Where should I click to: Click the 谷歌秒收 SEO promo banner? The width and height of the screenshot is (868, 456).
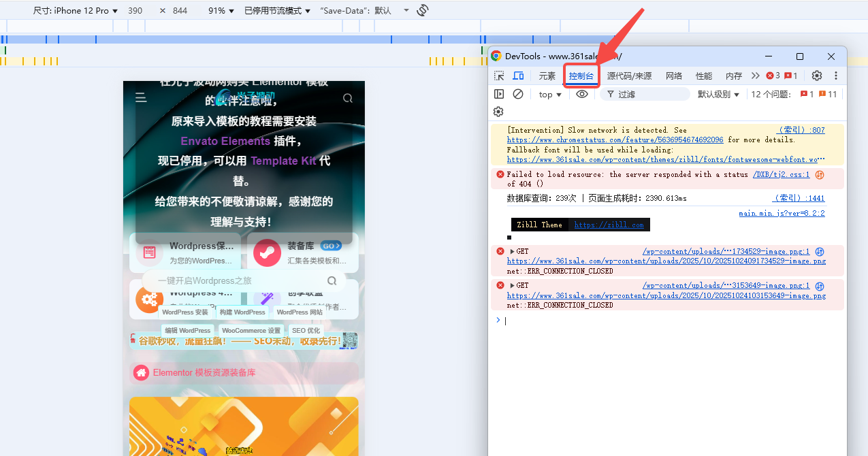(x=244, y=340)
